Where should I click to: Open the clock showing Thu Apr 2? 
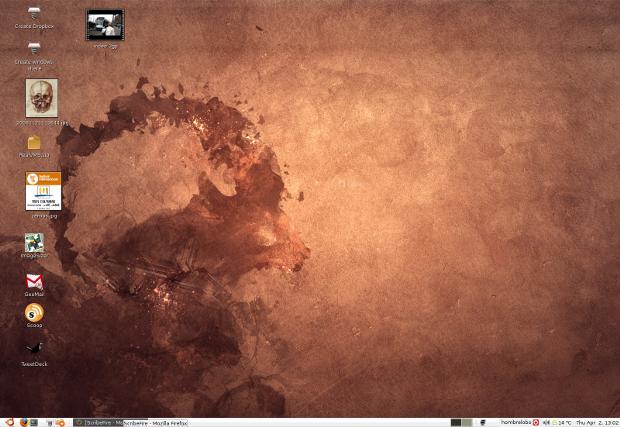click(597, 423)
